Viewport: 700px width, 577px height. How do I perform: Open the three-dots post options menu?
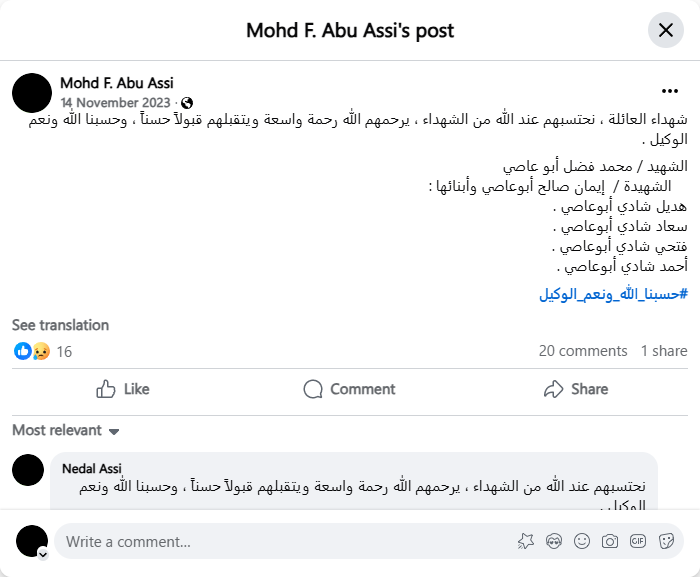point(669,90)
